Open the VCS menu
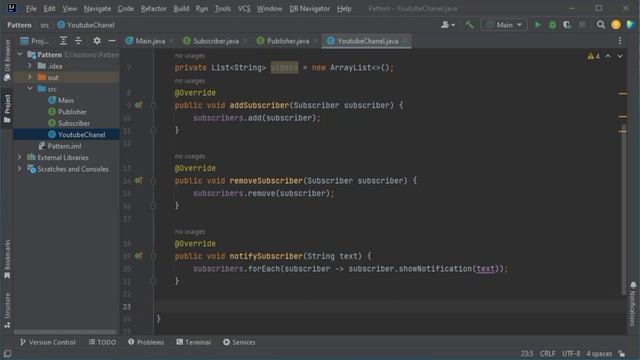Image resolution: width=640 pixels, height=360 pixels. (x=244, y=8)
